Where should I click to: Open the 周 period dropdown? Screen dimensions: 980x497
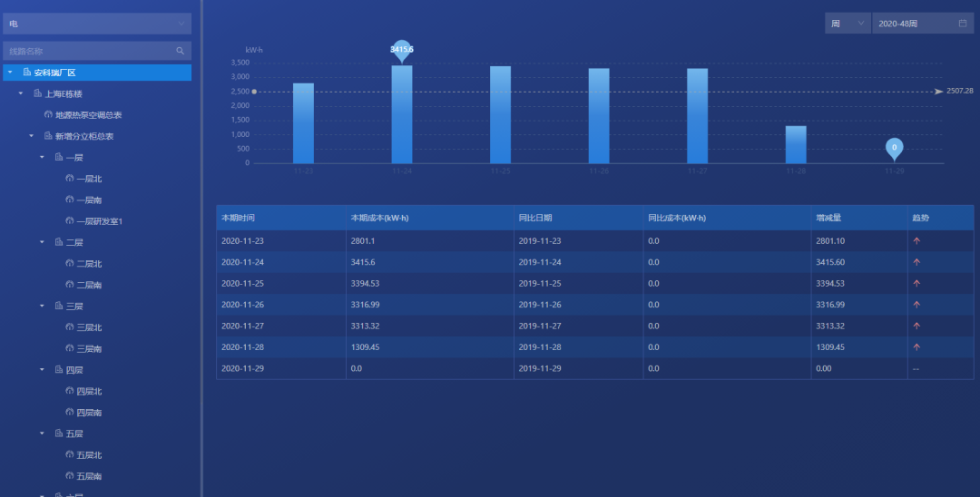click(848, 24)
